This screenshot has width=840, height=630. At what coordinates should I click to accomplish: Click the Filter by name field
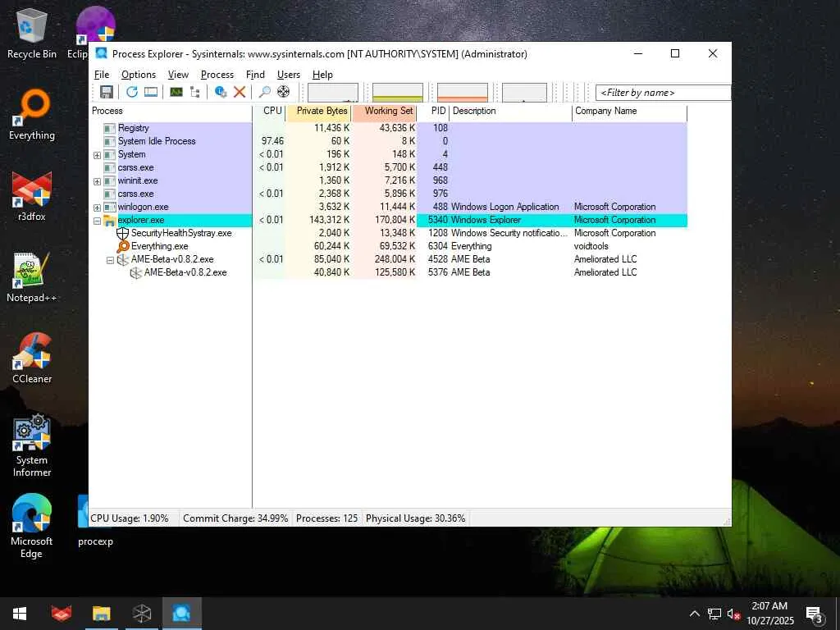click(x=663, y=93)
